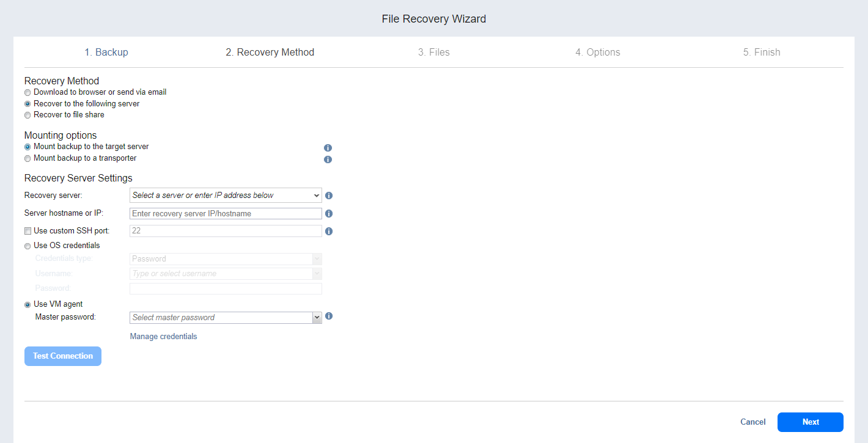The width and height of the screenshot is (868, 443).
Task: Select Download to browser or send via email
Action: click(x=28, y=92)
